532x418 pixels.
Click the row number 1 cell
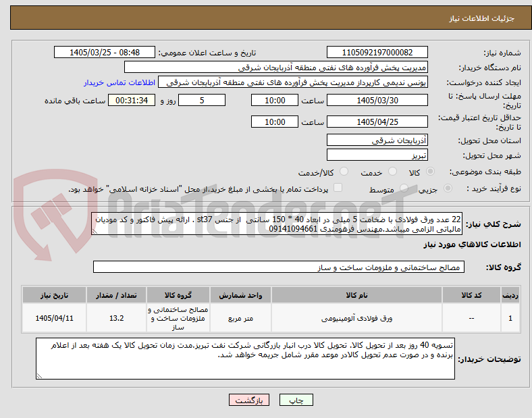tap(510, 318)
